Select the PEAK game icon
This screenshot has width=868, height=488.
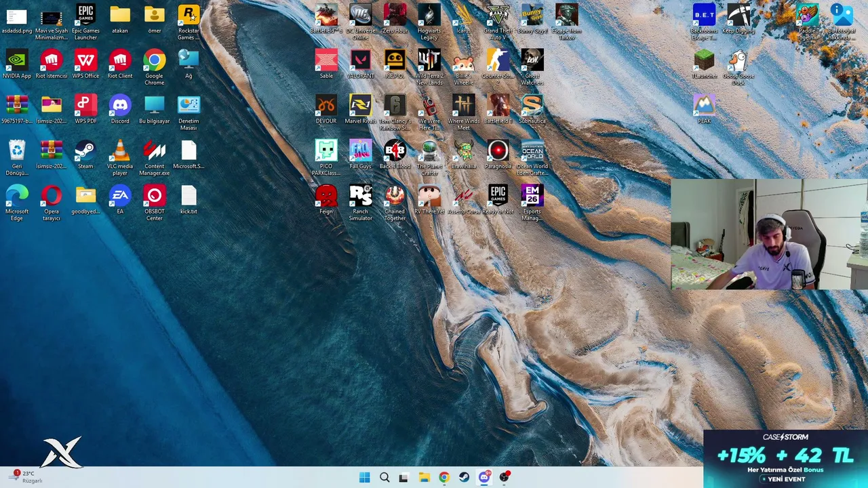[704, 110]
